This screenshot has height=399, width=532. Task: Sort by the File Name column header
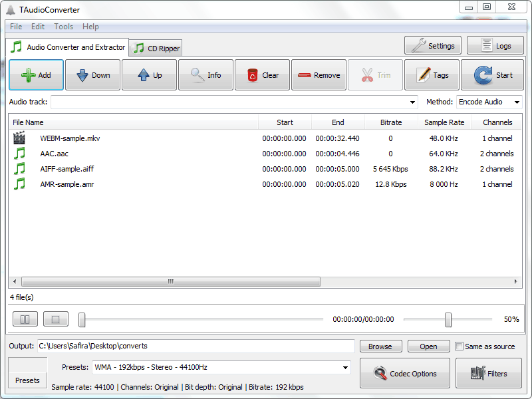point(134,122)
